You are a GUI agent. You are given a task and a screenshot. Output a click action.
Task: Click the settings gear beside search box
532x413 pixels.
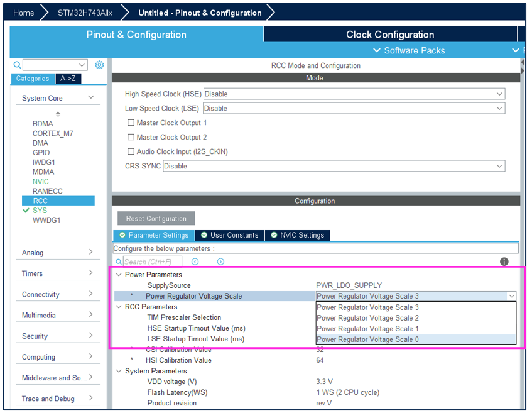[99, 65]
